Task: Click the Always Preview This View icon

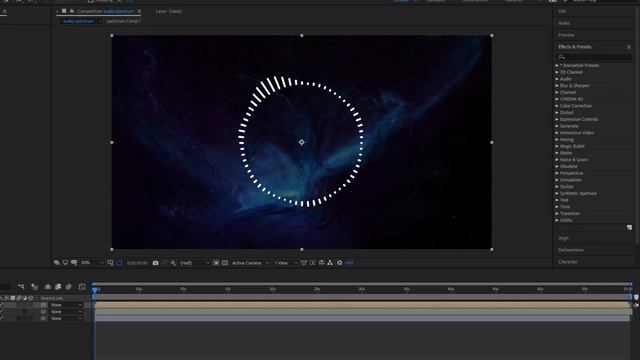Action: coord(57,263)
